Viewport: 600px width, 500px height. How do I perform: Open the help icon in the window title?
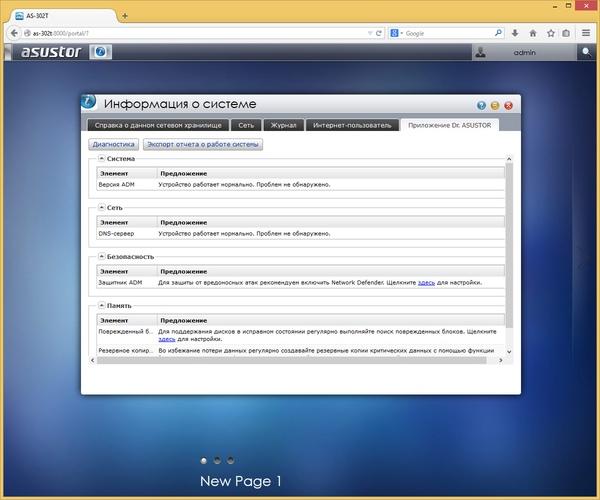(481, 106)
